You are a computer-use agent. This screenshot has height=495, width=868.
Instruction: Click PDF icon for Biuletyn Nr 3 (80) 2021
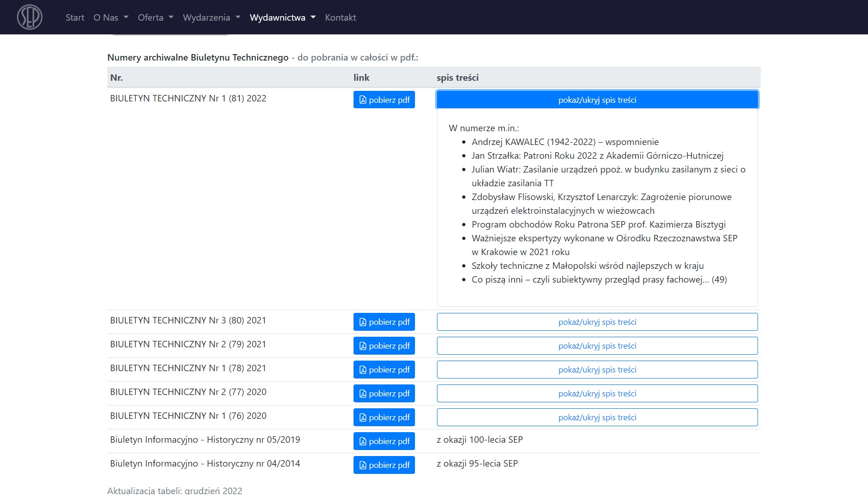pos(363,322)
